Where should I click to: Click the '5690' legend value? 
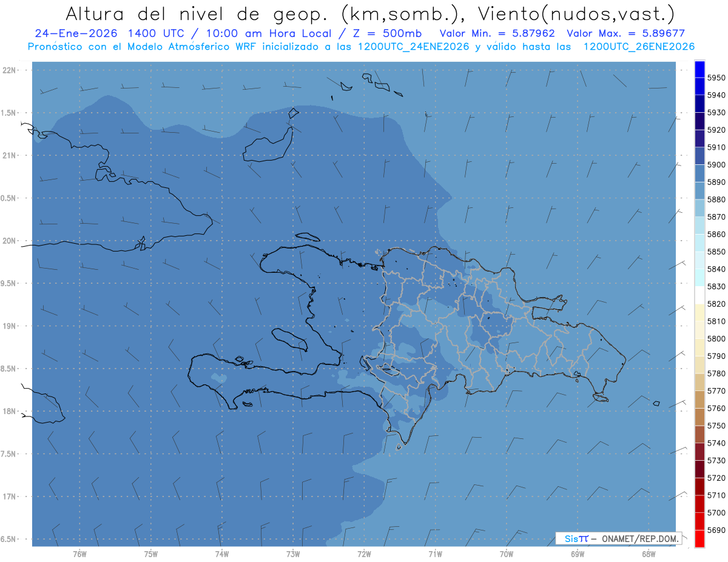(x=716, y=530)
